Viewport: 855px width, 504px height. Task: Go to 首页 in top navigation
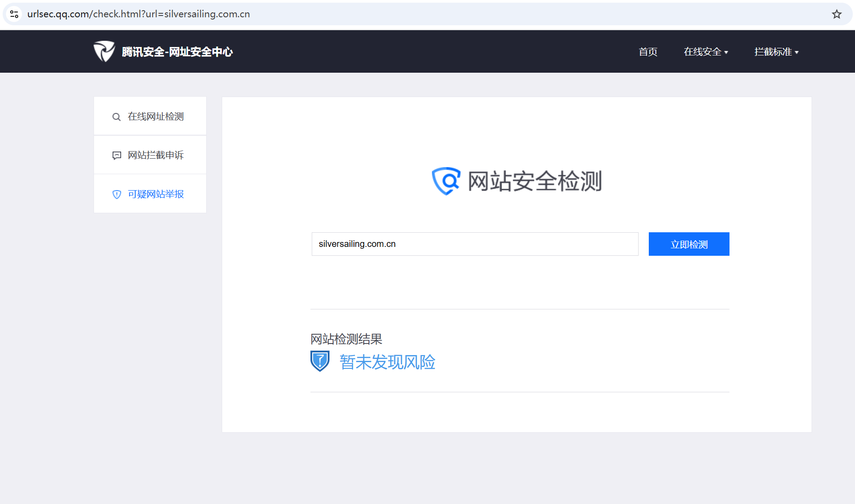[647, 52]
